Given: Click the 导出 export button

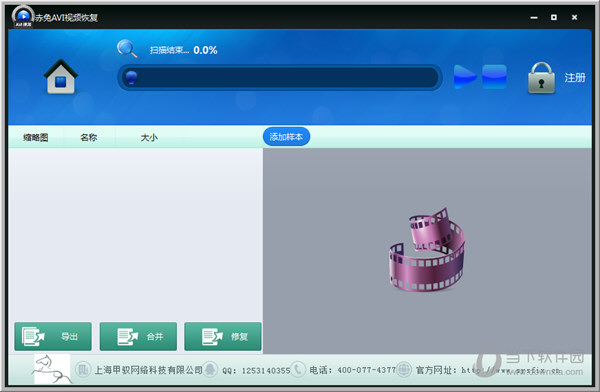Looking at the screenshot, I should point(53,336).
